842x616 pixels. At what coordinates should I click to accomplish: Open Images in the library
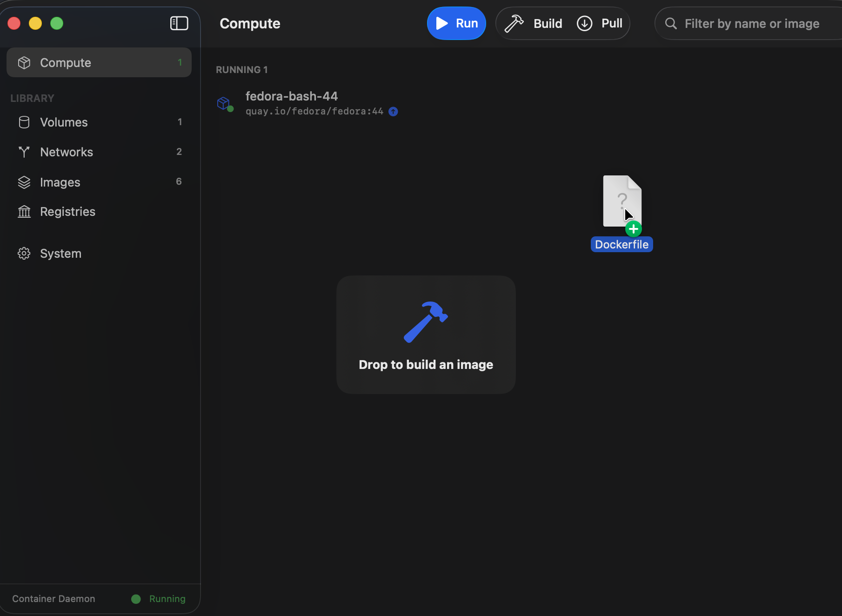pos(99,182)
